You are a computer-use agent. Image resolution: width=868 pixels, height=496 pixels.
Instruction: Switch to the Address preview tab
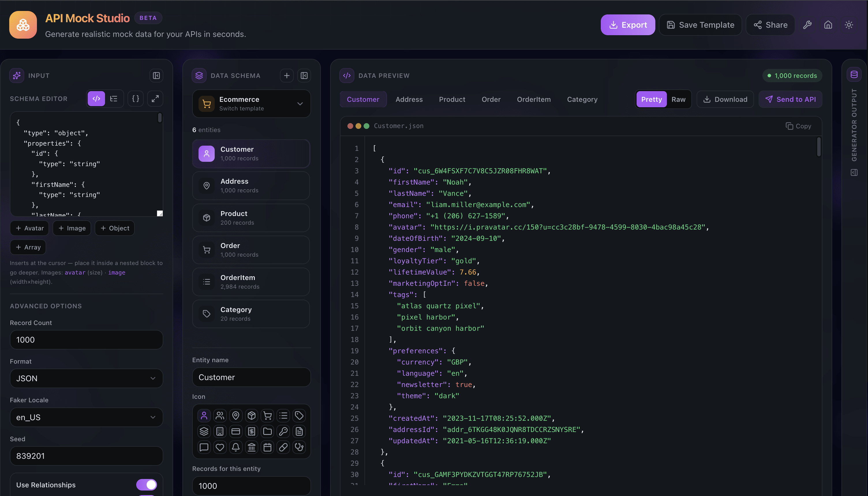[409, 99]
